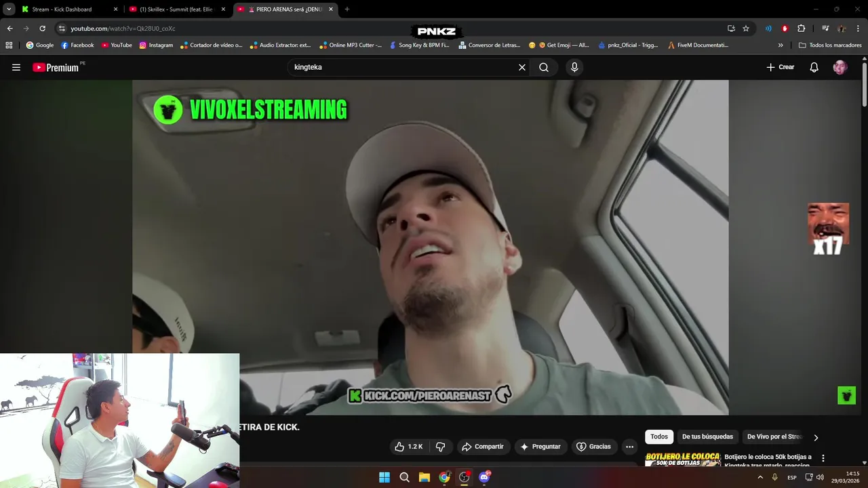Install app icon in the address bar

coord(731,28)
